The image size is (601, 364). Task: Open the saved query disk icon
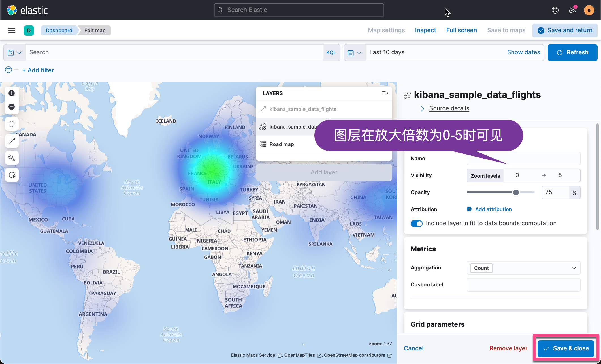pyautogui.click(x=10, y=52)
